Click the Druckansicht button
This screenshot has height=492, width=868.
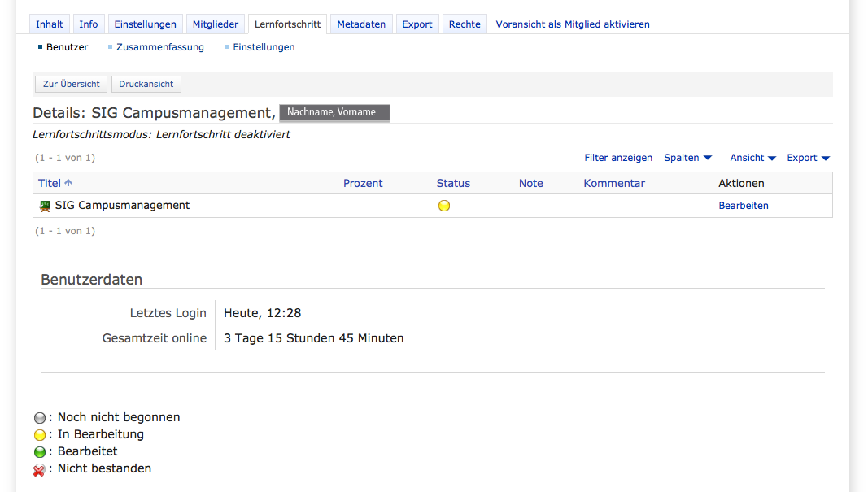146,84
